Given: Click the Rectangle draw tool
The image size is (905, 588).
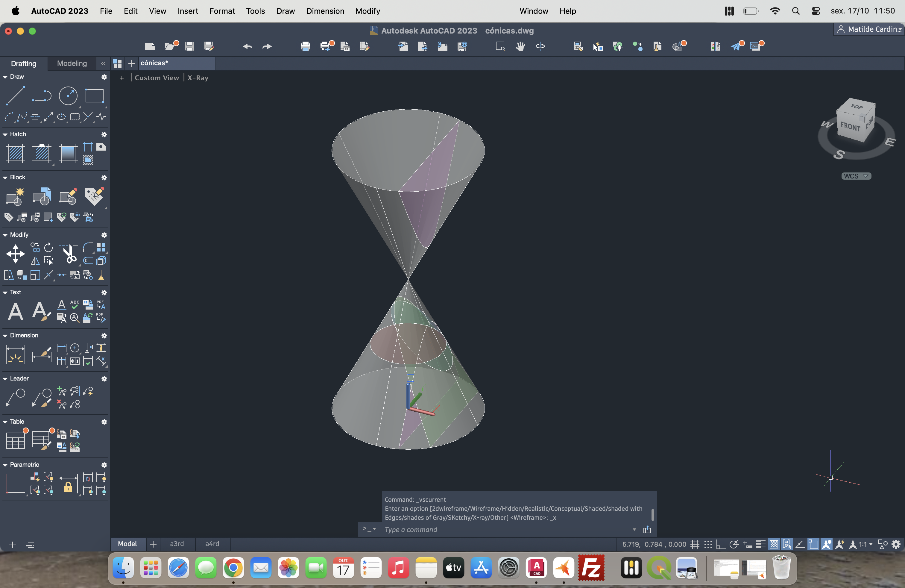Looking at the screenshot, I should pos(94,96).
